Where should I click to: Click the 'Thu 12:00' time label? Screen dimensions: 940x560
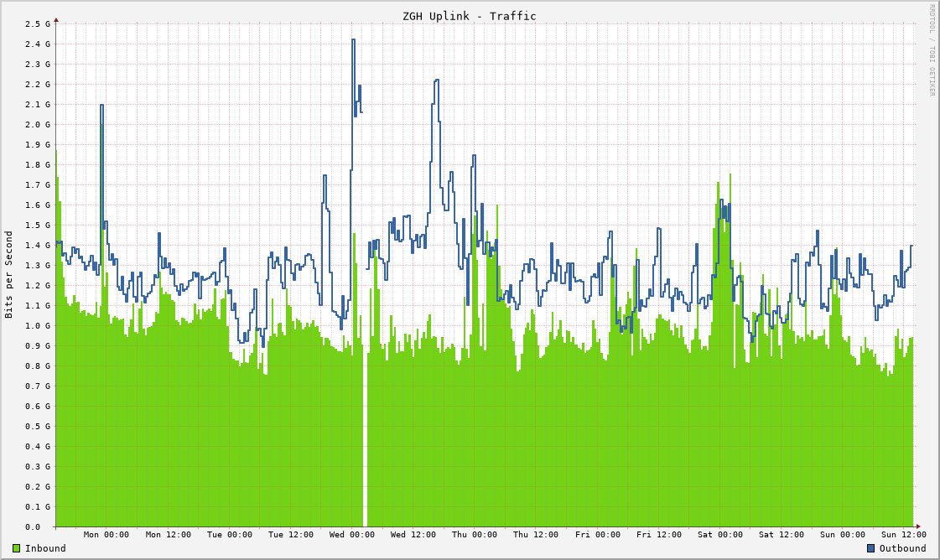535,534
